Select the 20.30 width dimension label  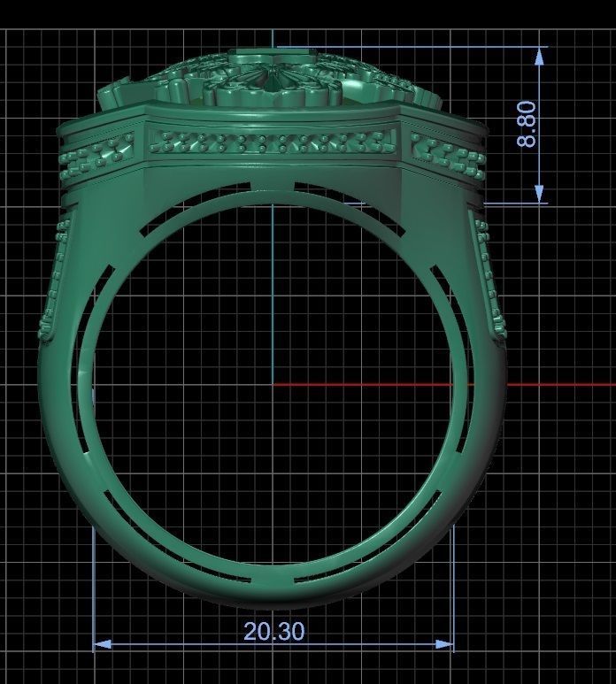coord(274,631)
